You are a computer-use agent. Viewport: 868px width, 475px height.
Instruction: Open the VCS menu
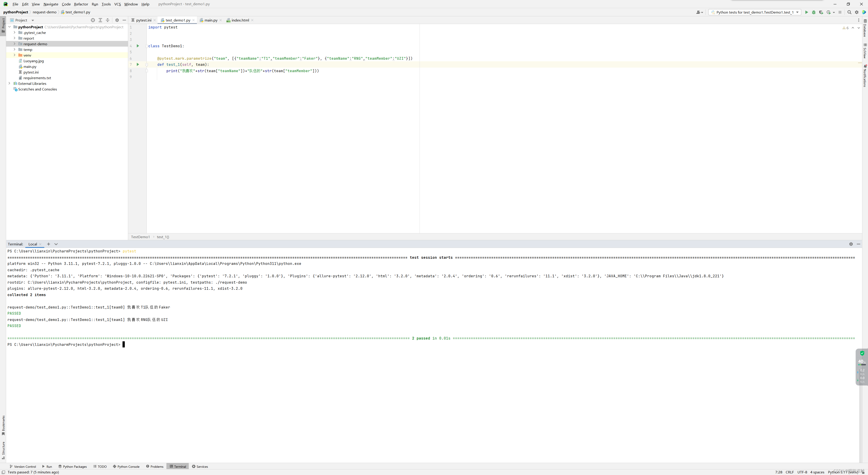click(117, 4)
